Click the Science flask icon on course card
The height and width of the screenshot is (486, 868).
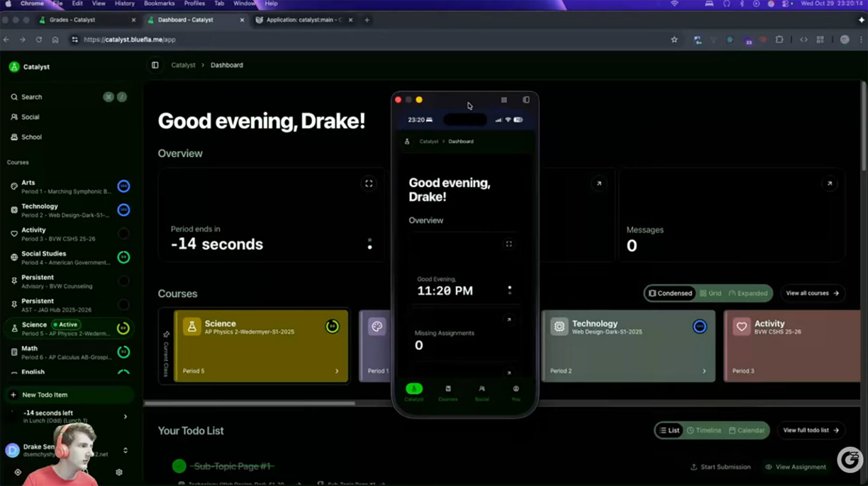click(x=192, y=327)
